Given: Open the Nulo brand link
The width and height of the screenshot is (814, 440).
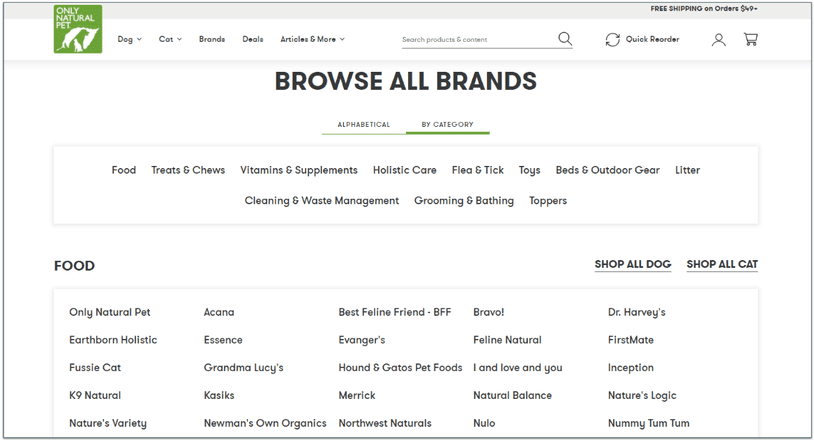Looking at the screenshot, I should [x=484, y=423].
